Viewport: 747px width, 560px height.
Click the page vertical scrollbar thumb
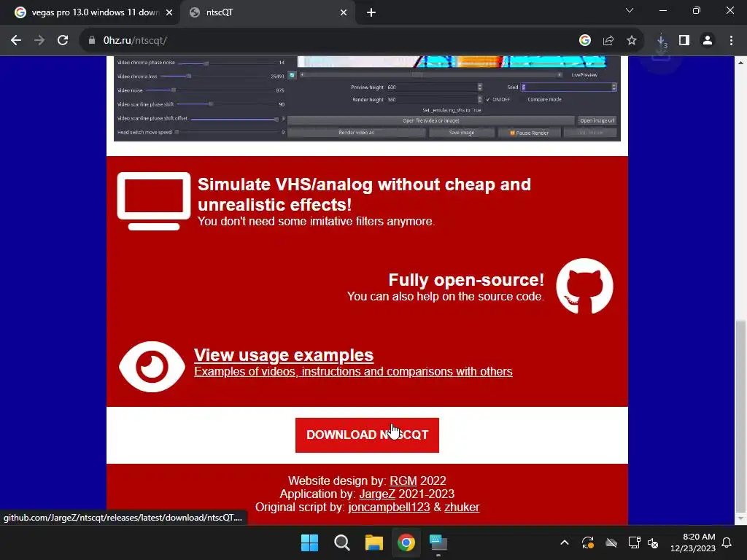[x=740, y=416]
